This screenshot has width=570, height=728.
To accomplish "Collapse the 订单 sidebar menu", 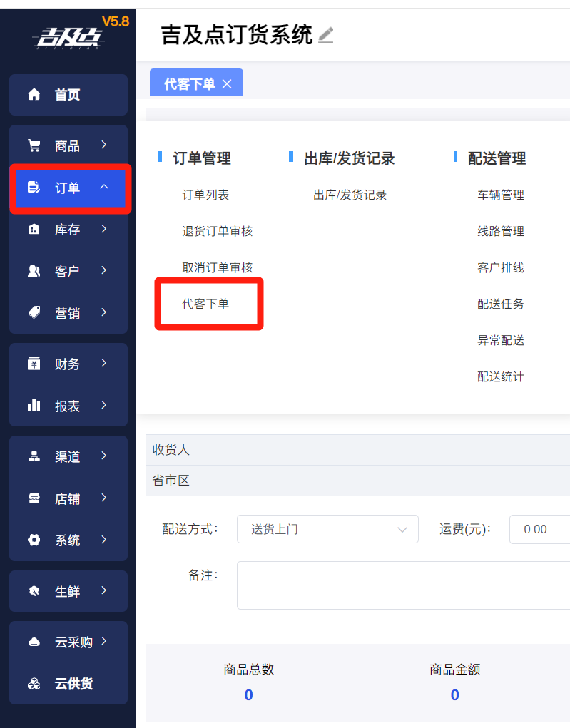I will coord(104,187).
